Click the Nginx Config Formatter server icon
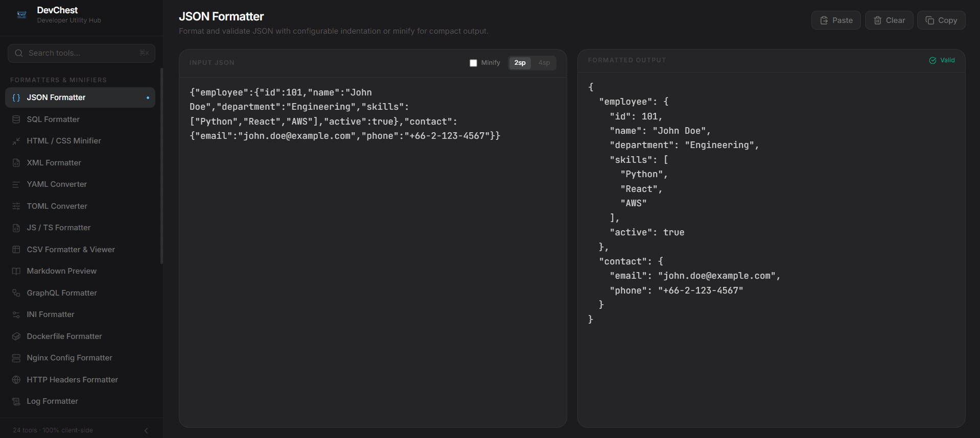Screen dimensions: 980x438 coord(16,358)
